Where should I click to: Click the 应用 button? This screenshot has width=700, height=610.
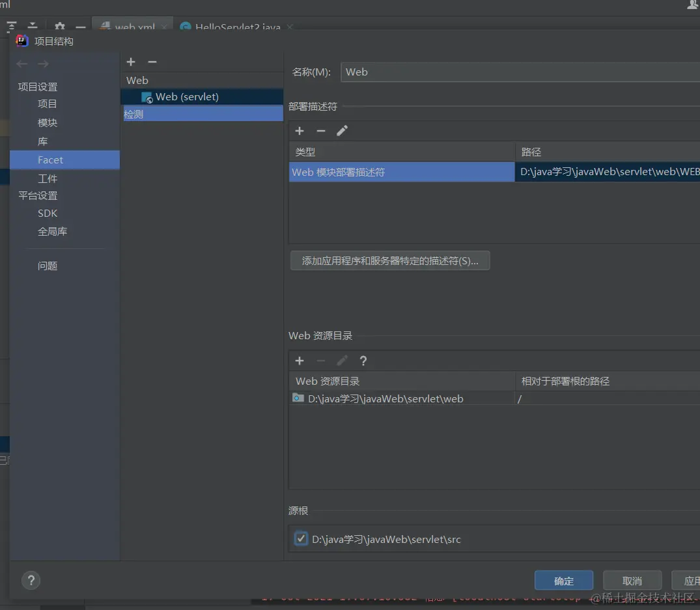pyautogui.click(x=687, y=581)
